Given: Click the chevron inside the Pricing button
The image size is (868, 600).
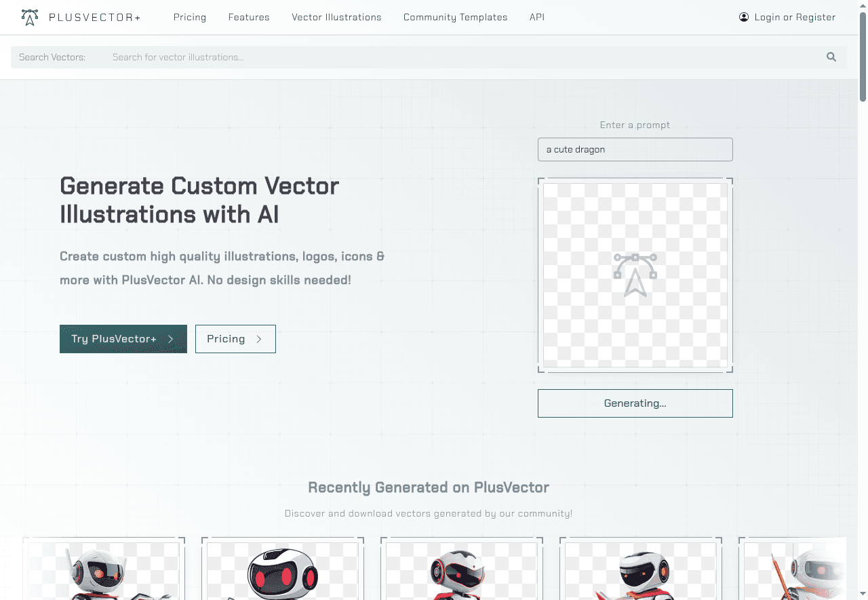Looking at the screenshot, I should point(260,338).
